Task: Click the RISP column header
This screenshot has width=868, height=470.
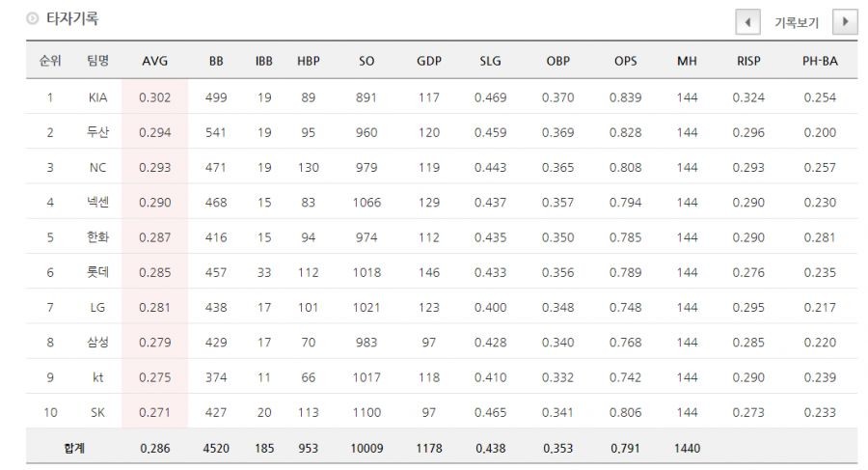Action: (x=746, y=61)
